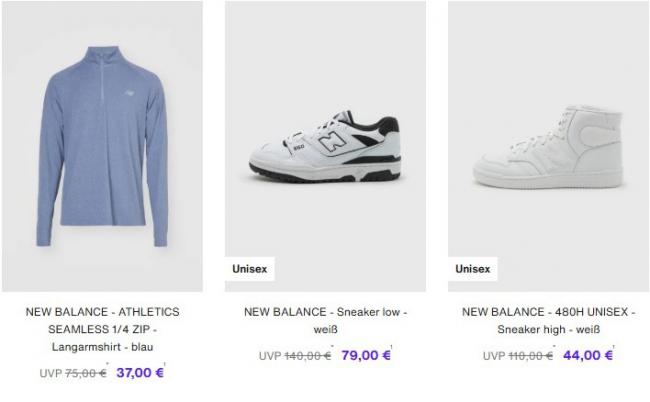Click the crossed-out 75,00 € price

(88, 373)
